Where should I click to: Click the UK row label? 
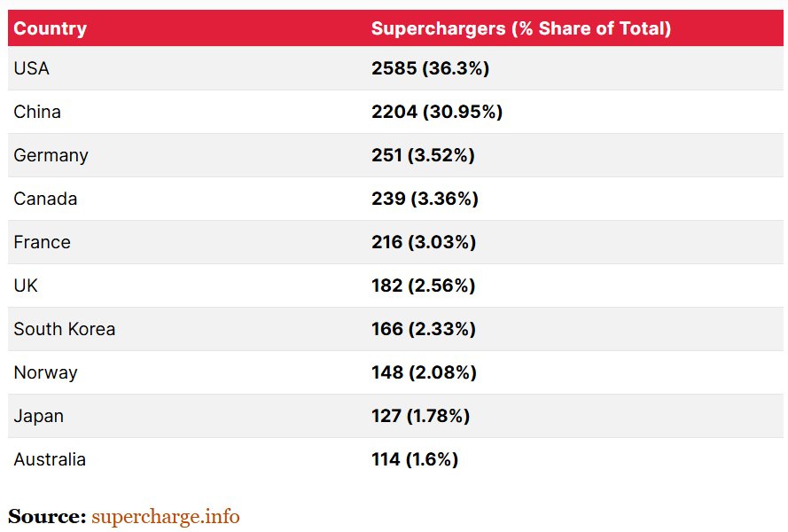pos(26,286)
